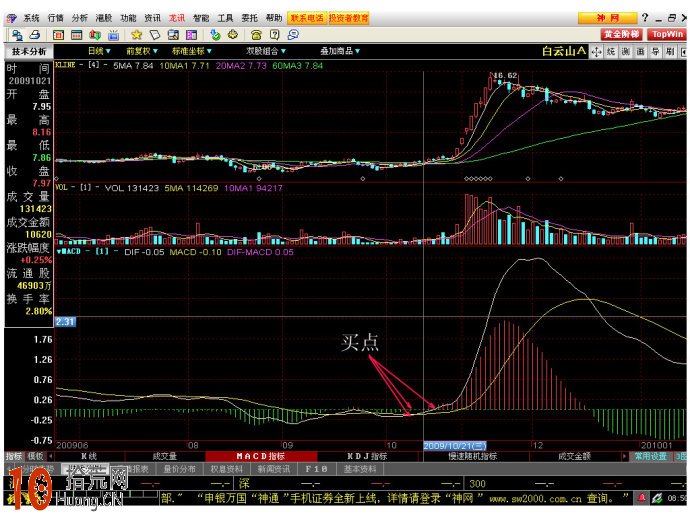
Task: Click the help question mark icon
Action: tap(645, 18)
